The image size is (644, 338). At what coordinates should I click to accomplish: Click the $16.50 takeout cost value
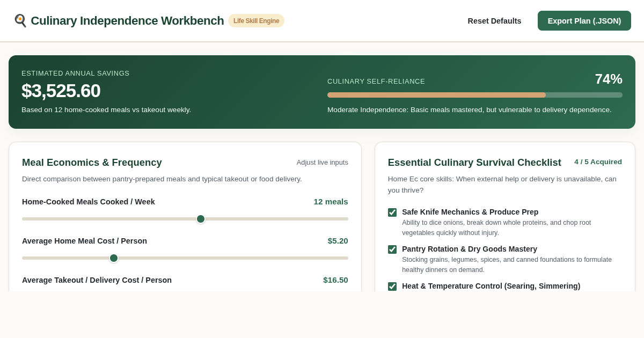pyautogui.click(x=335, y=280)
